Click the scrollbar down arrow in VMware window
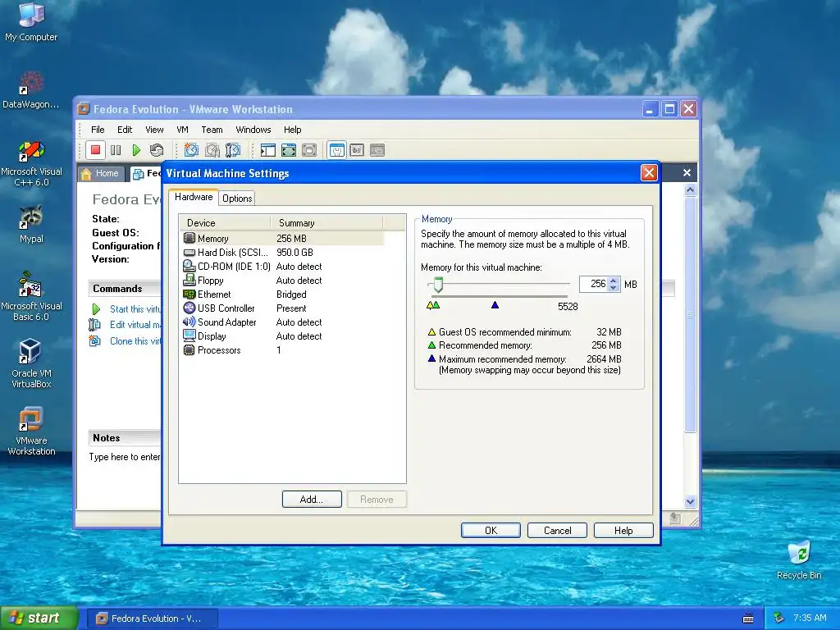 [690, 502]
